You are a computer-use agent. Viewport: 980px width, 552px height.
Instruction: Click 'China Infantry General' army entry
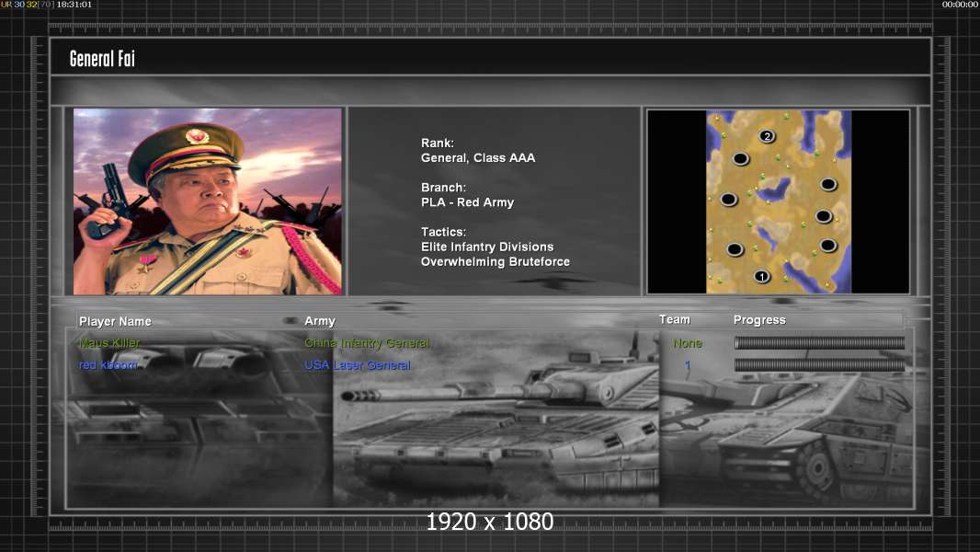tap(367, 343)
